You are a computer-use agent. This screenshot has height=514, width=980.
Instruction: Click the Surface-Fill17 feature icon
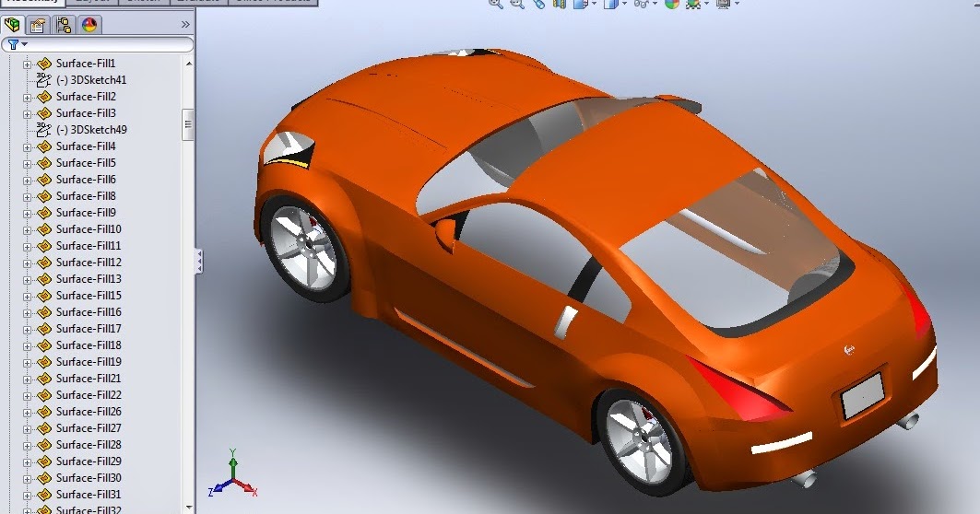click(43, 329)
